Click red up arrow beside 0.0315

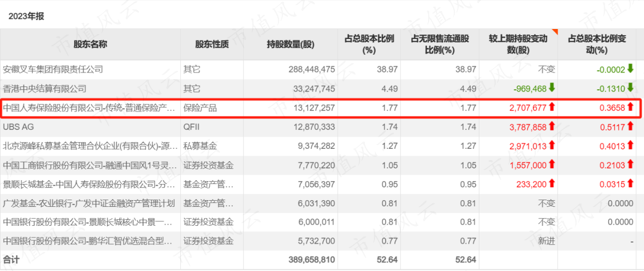[x=631, y=183]
